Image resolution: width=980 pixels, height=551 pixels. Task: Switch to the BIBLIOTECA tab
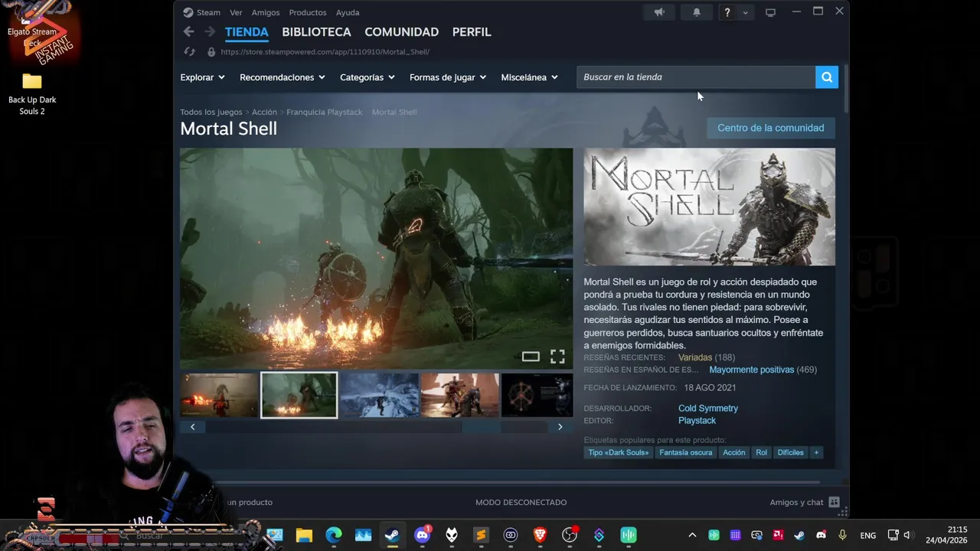(x=316, y=32)
